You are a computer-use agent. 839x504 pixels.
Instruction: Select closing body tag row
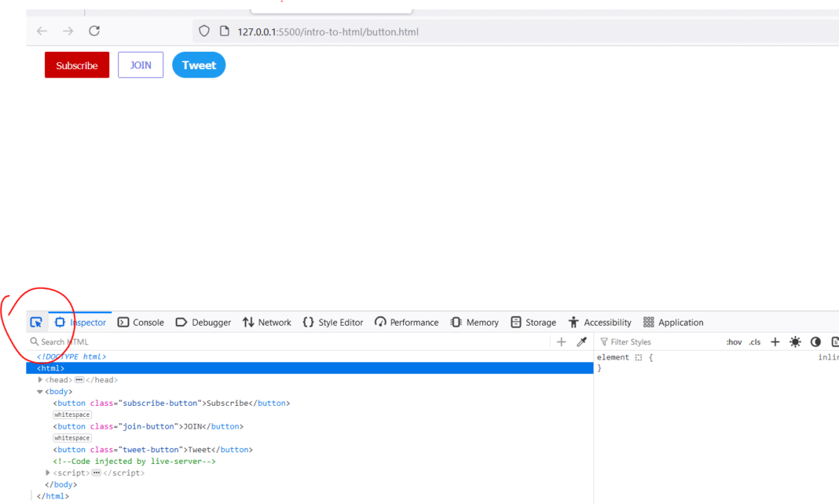coord(60,484)
